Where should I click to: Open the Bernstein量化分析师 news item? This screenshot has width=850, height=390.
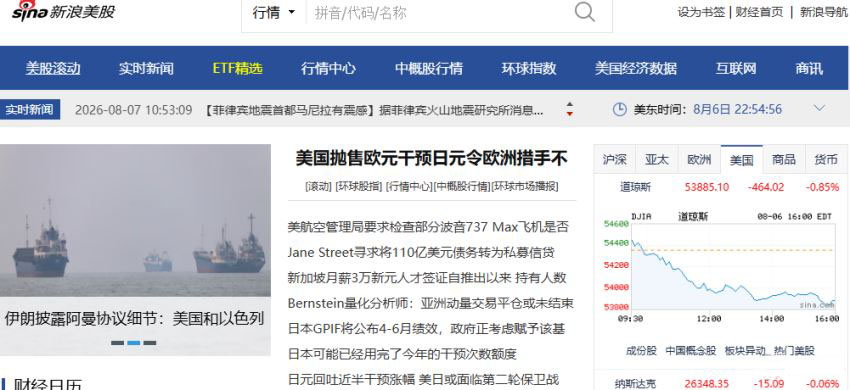(x=430, y=303)
